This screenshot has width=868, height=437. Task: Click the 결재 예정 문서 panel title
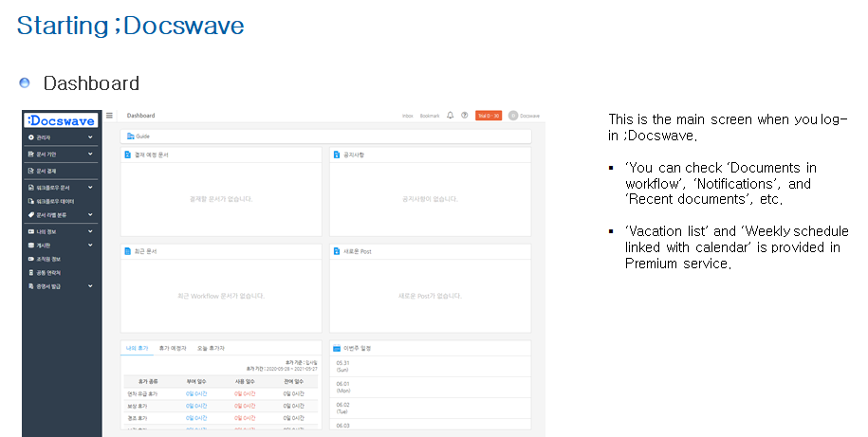[151, 155]
